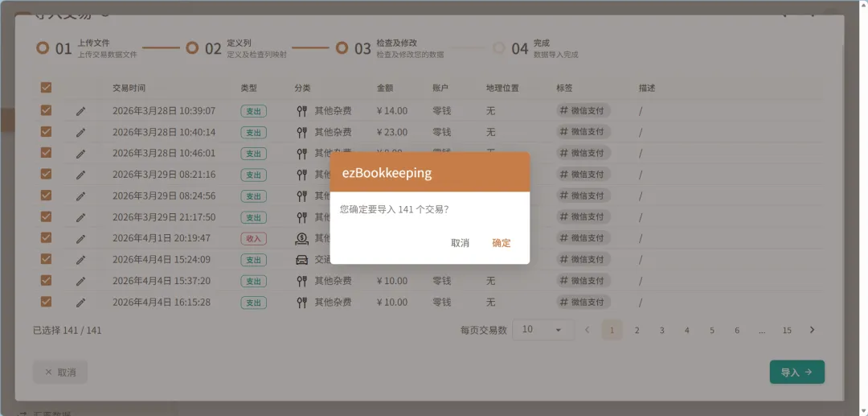Go to next page with right chevron

(x=812, y=330)
